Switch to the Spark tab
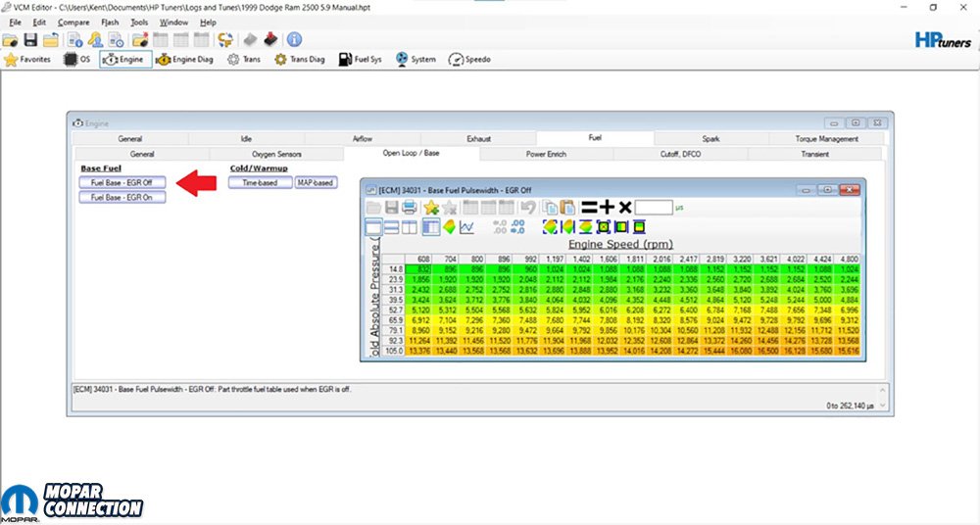 710,139
